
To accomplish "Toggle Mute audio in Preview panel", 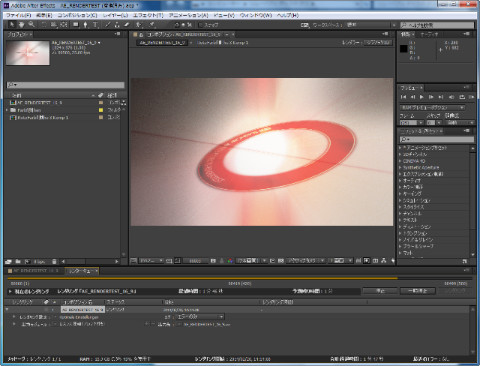I will [x=451, y=97].
